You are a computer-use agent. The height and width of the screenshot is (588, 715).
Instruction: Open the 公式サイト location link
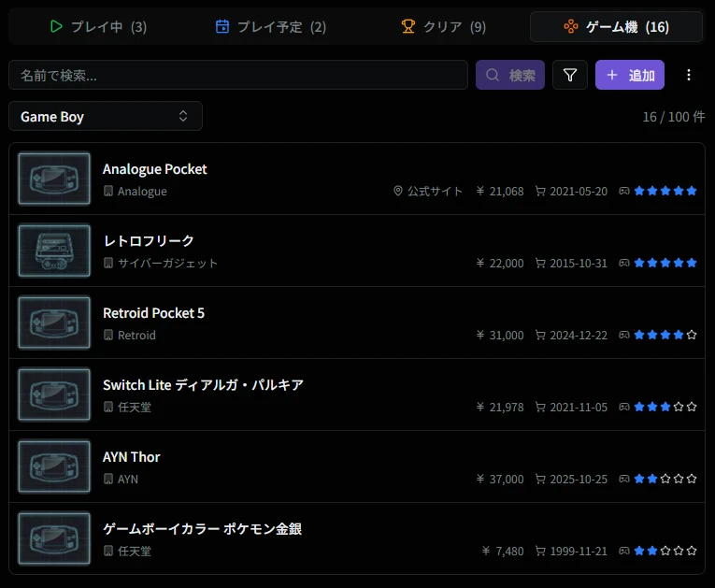[435, 191]
